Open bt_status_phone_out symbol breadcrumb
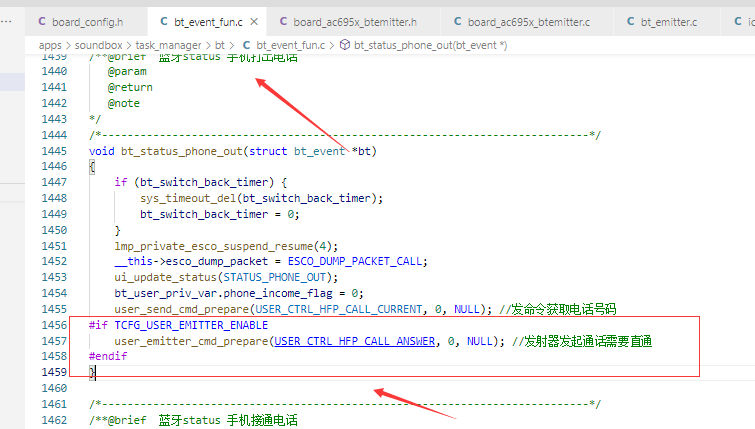 (x=430, y=45)
